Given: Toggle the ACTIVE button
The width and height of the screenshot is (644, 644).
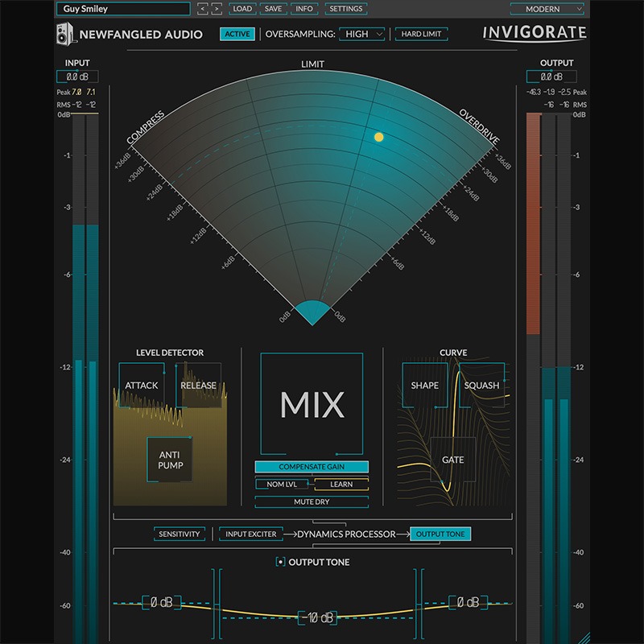Looking at the screenshot, I should [x=237, y=34].
